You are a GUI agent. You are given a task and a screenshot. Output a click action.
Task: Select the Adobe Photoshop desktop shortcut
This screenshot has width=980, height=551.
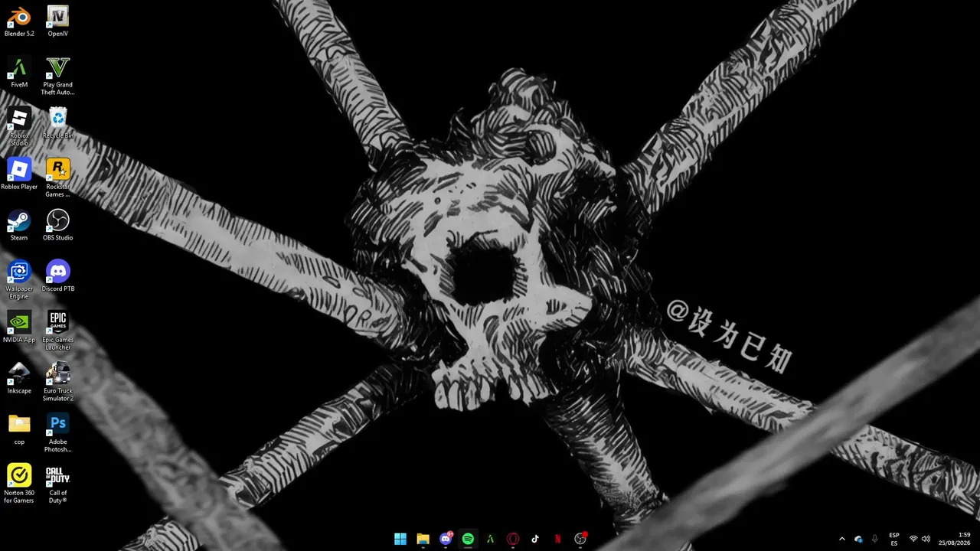click(x=58, y=433)
